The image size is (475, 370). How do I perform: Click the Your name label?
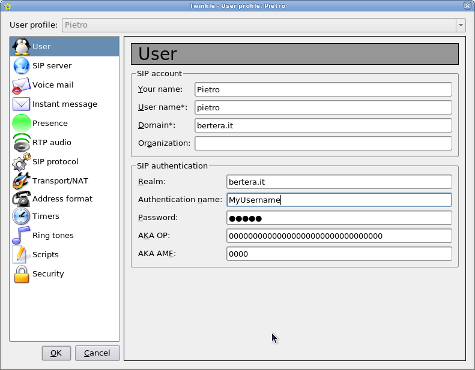[160, 89]
